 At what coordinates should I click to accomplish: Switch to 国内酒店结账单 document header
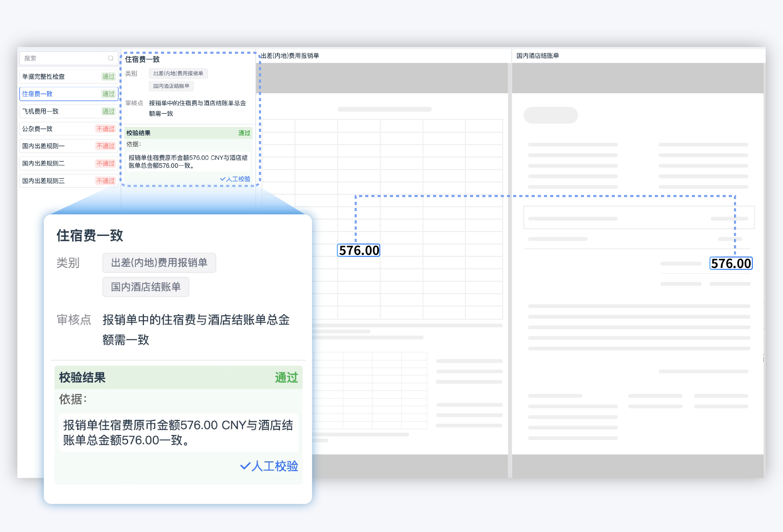[x=538, y=56]
